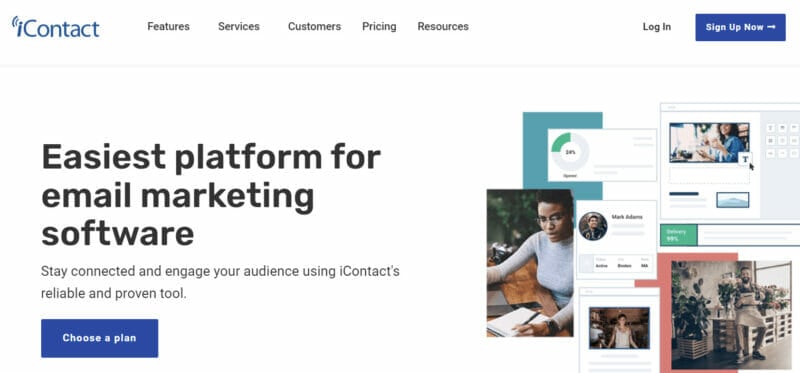Click the photo of woman writing in notebook

click(x=530, y=263)
